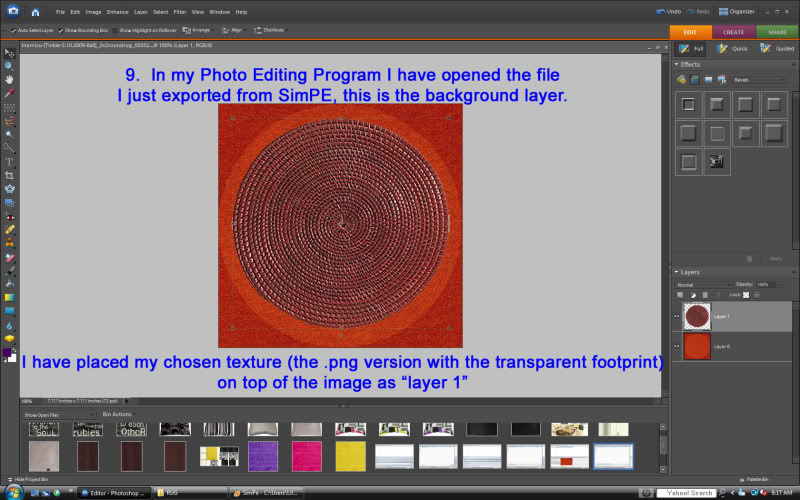Click the Filters icon in Effects panel
The width and height of the screenshot is (800, 500).
681,80
